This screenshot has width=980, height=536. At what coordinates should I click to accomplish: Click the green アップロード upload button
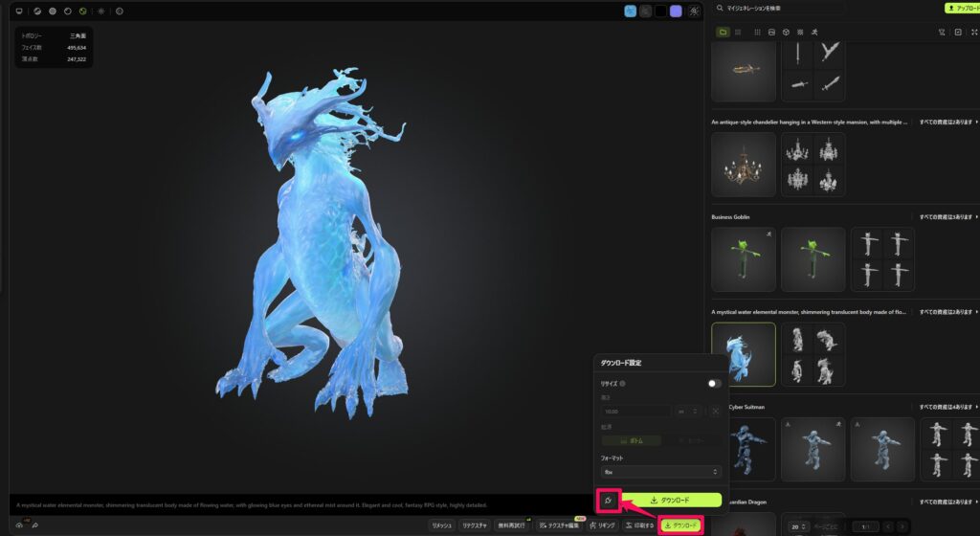click(963, 8)
